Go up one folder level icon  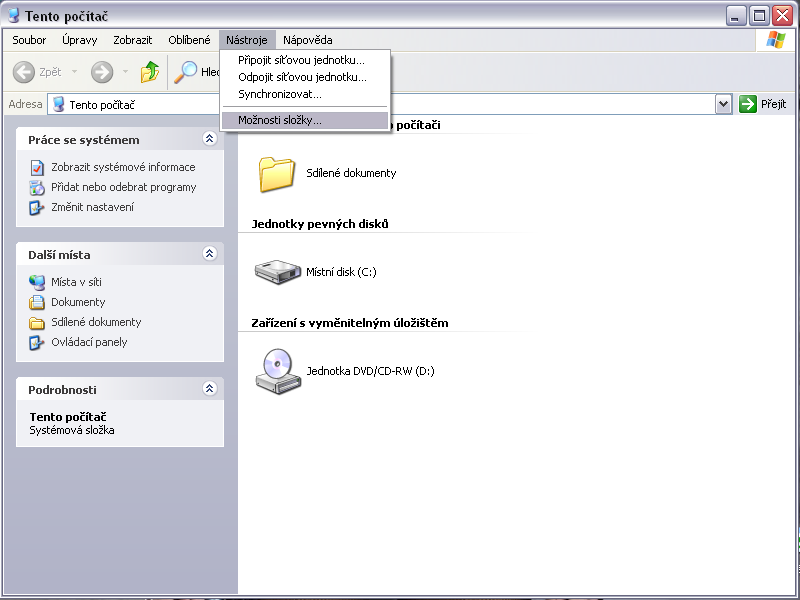149,72
